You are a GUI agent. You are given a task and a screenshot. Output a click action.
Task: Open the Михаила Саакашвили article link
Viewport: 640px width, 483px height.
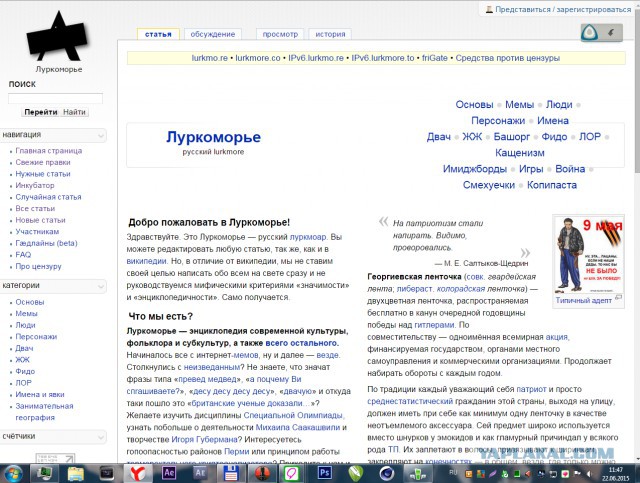[298, 427]
